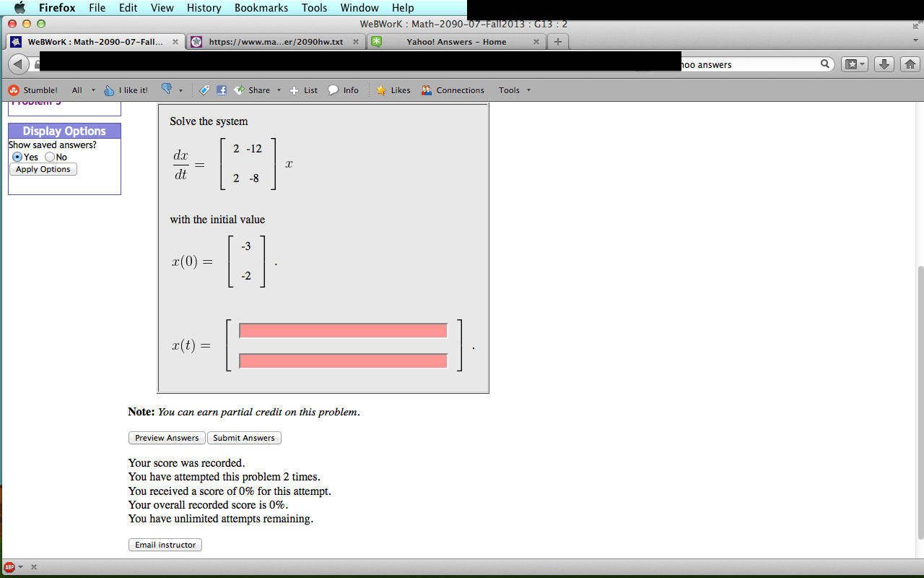Switch to the WeBWorK Math-2090 tab
Image resolution: width=924 pixels, height=578 pixels.
point(95,42)
